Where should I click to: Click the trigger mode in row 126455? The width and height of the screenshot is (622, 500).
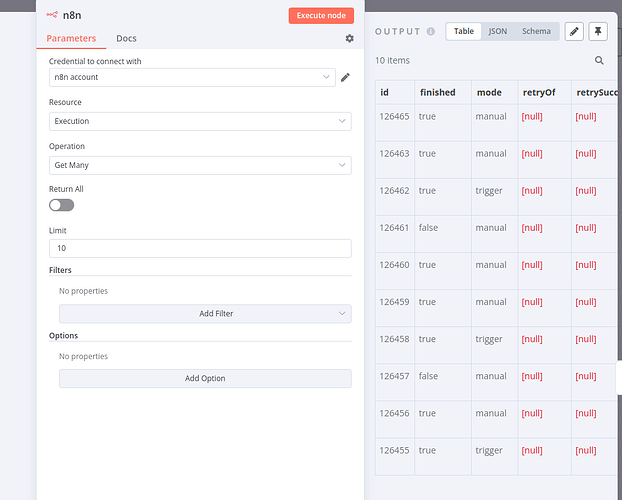click(489, 451)
